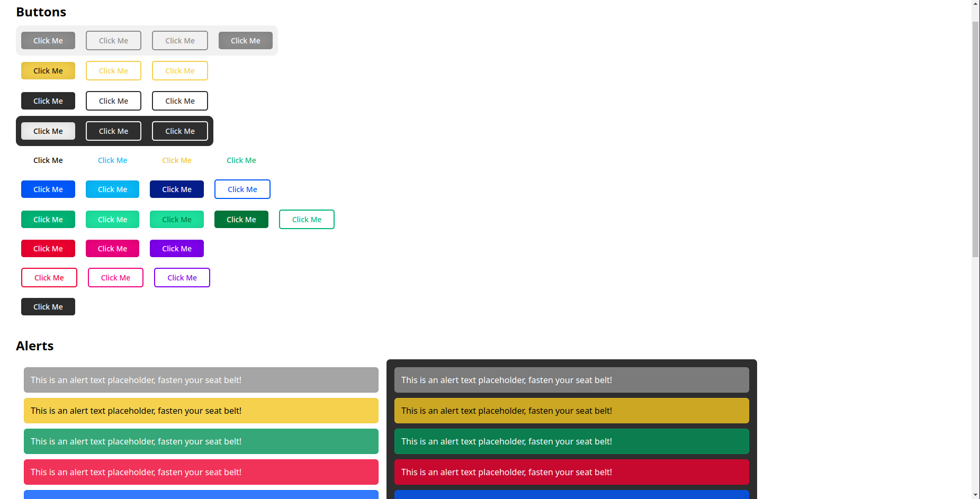The height and width of the screenshot is (499, 980).
Task: Select the light blue text-only Click Me link
Action: tap(112, 160)
